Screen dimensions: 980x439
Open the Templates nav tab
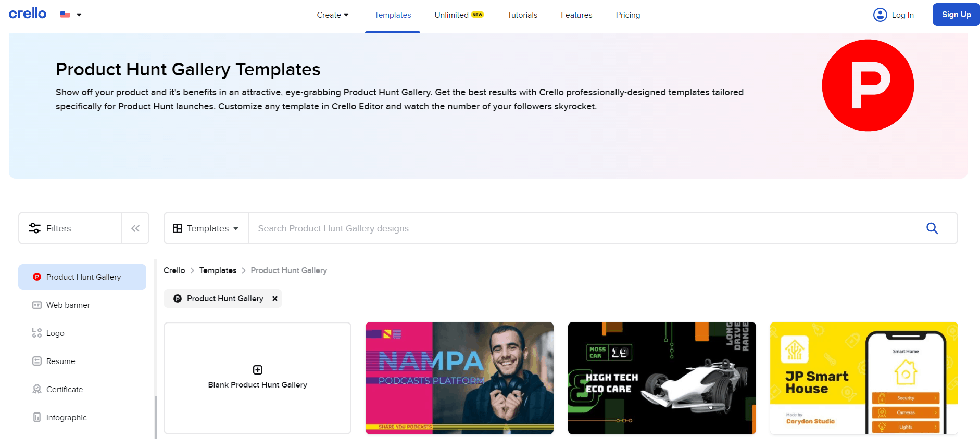pyautogui.click(x=393, y=15)
